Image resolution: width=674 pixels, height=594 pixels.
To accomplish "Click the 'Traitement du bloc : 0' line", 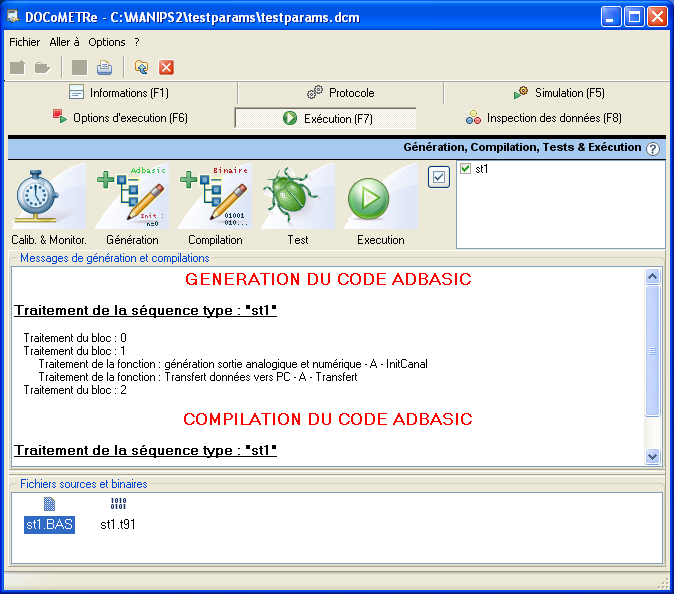I will click(x=75, y=338).
